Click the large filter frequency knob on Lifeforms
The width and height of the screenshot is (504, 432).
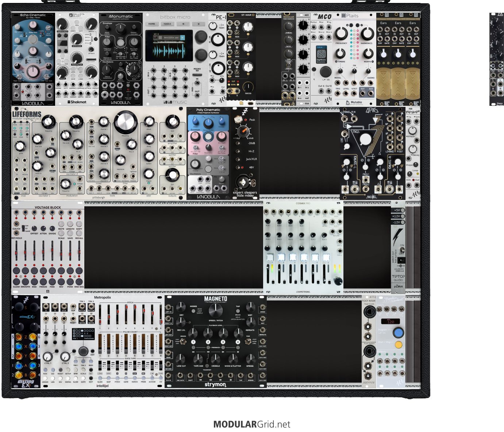click(x=126, y=123)
